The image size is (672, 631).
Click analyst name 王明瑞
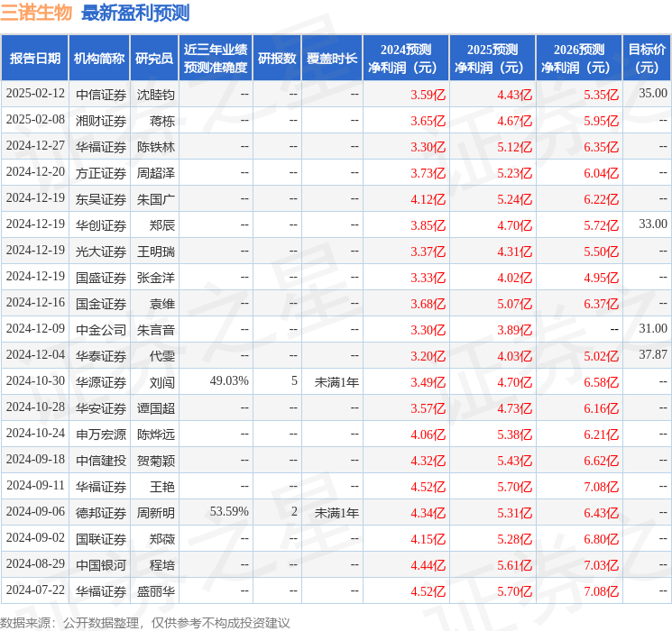[155, 251]
